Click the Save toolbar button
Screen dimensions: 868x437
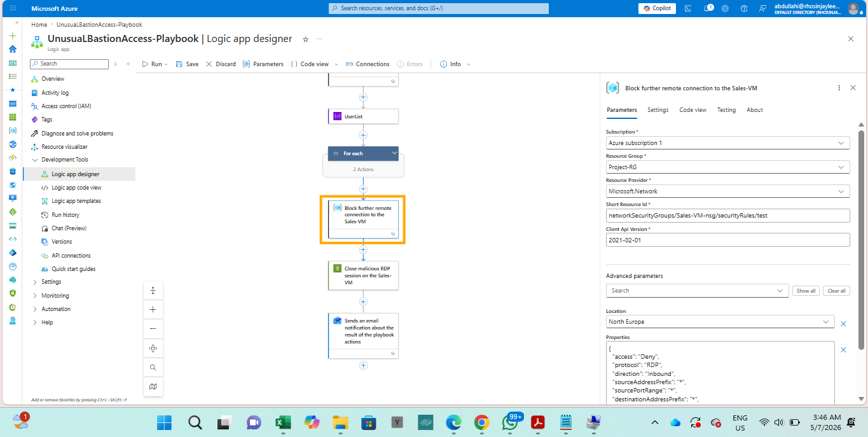click(187, 64)
